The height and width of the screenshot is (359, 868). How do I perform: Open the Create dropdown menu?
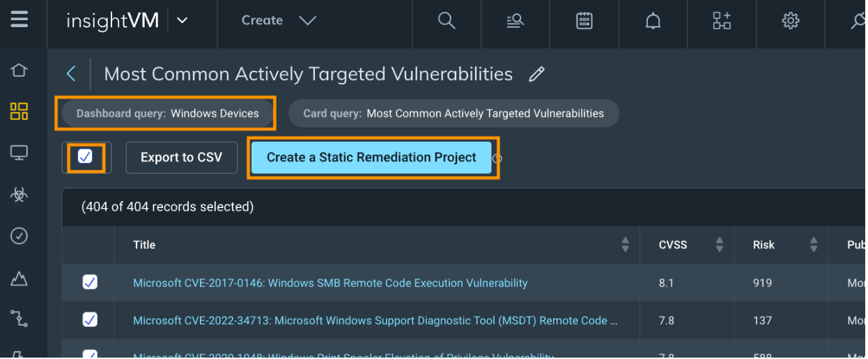pyautogui.click(x=279, y=21)
